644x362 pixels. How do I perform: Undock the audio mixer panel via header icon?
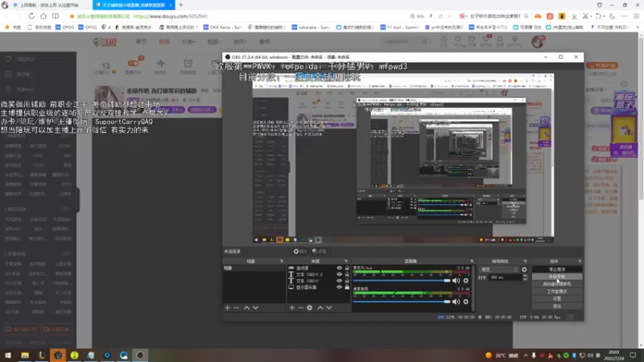click(x=472, y=261)
